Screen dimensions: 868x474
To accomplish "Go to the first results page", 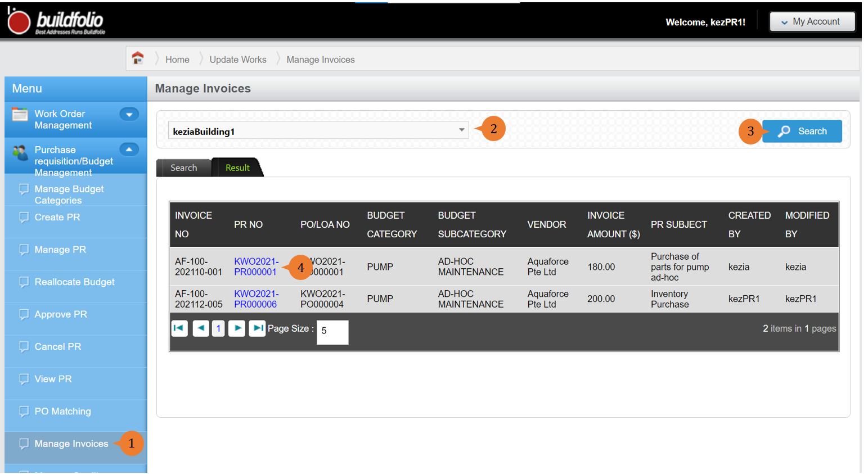I will coord(179,328).
